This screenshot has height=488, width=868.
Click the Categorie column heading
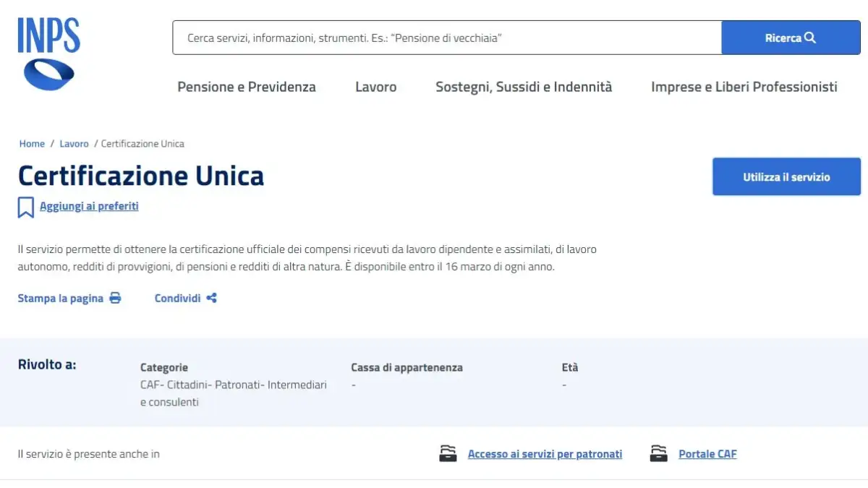pos(164,367)
